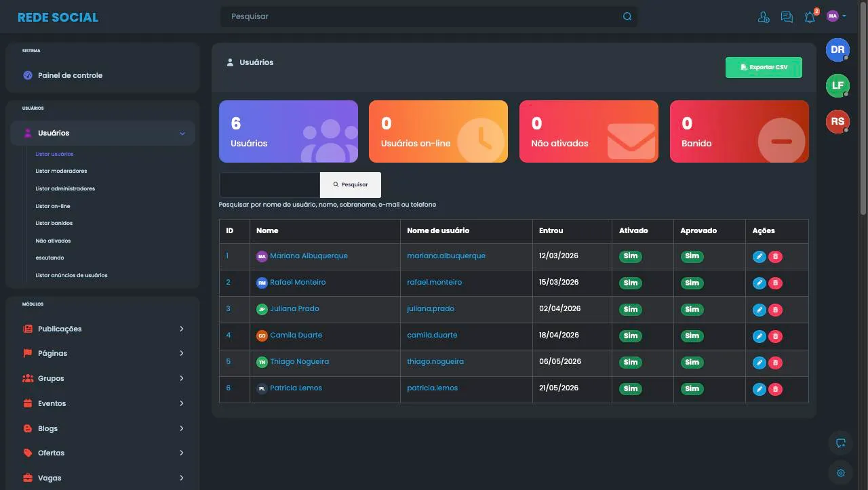This screenshot has height=490, width=868.
Task: Click the Exportar CSV button
Action: (764, 67)
